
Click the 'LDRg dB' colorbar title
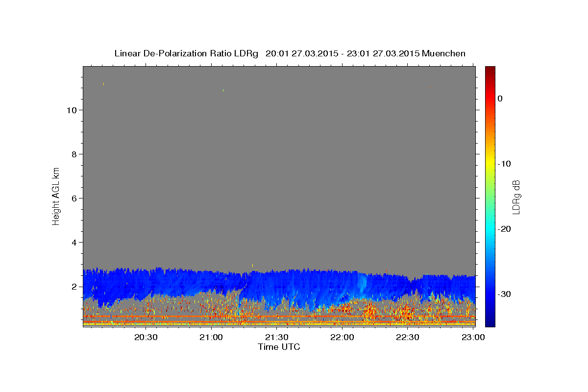click(516, 197)
